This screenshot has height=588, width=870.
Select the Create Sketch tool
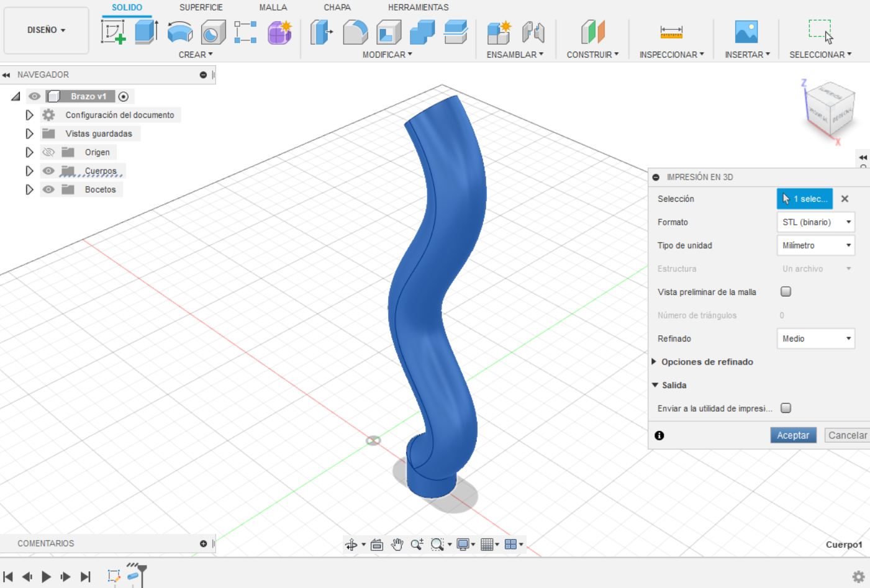point(114,32)
